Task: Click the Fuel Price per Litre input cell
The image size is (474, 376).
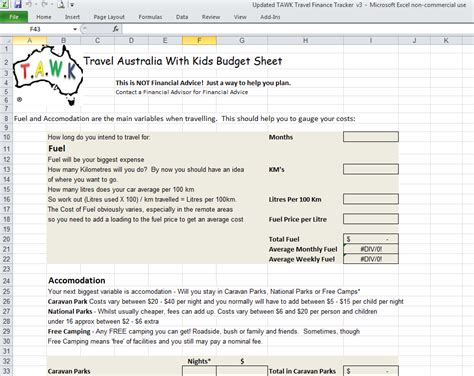Action: (371, 219)
